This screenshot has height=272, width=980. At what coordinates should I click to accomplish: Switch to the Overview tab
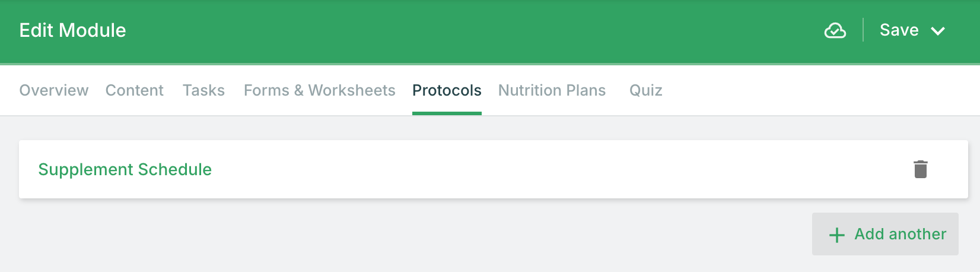(54, 90)
